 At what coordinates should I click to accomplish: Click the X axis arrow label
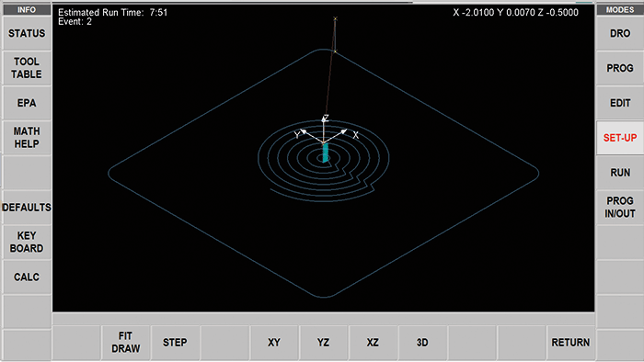(356, 135)
